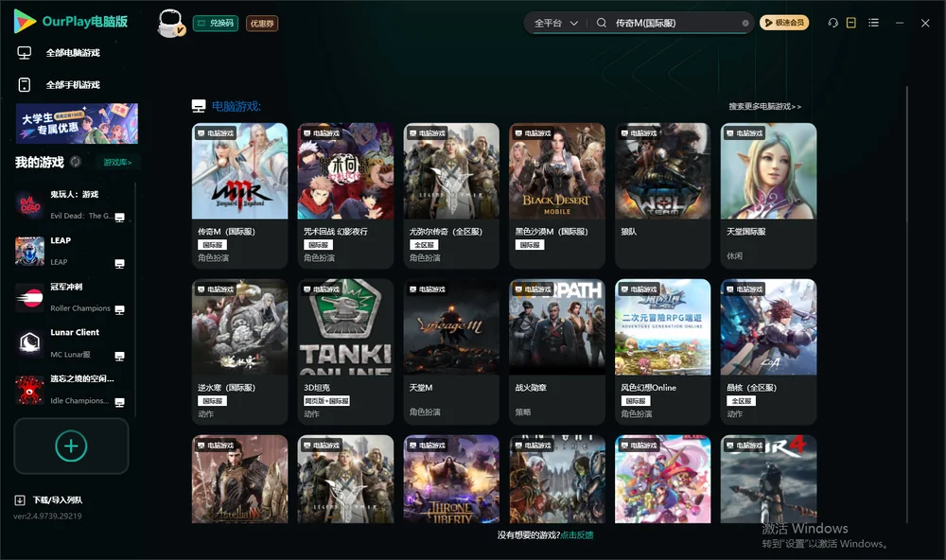The width and height of the screenshot is (946, 560).
Task: Open the user avatar profile
Action: coord(170,23)
